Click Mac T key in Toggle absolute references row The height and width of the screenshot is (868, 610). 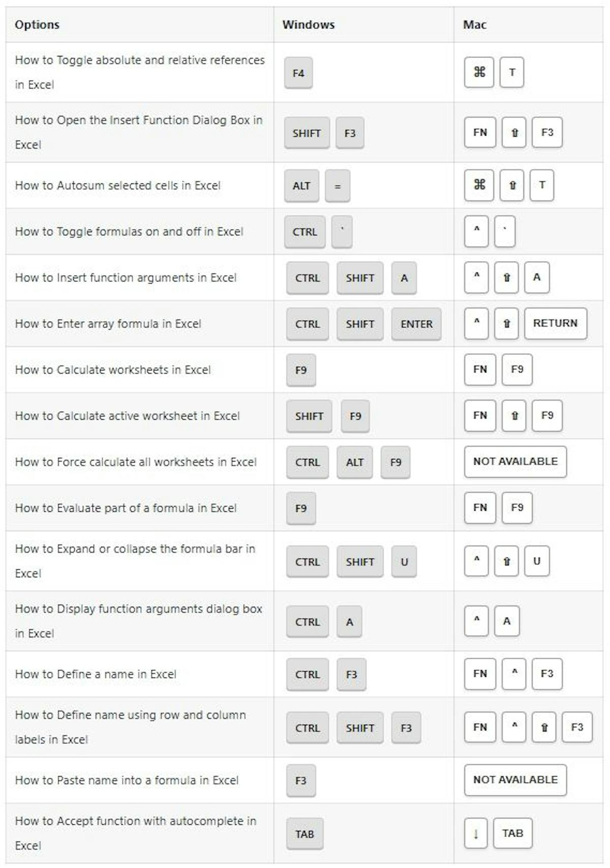click(x=512, y=72)
